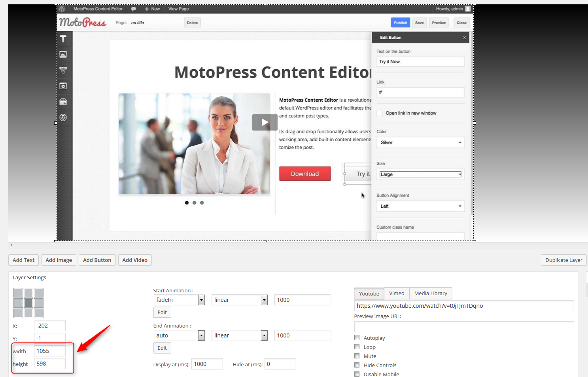Set layer alignment to bottom-right grid cell
Viewport: 588px width, 377px height.
(39, 313)
